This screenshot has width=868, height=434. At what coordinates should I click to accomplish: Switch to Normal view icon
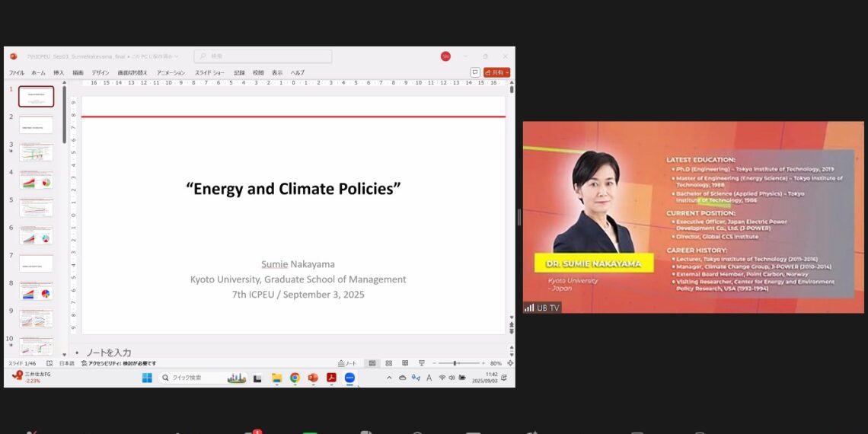point(372,364)
